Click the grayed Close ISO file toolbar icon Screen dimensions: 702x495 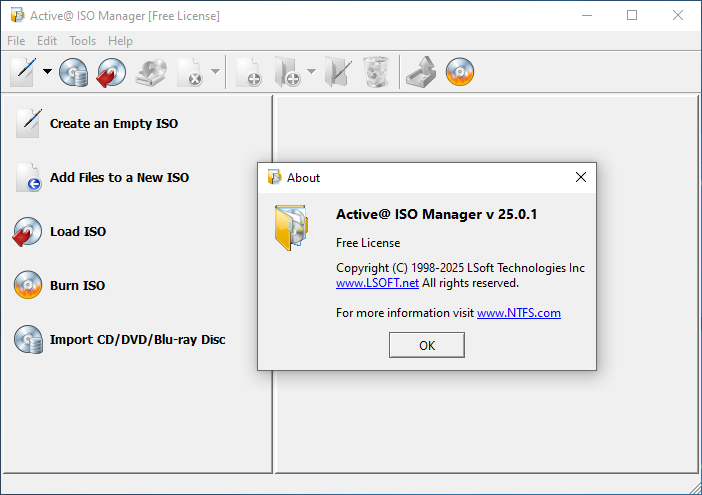pos(191,72)
